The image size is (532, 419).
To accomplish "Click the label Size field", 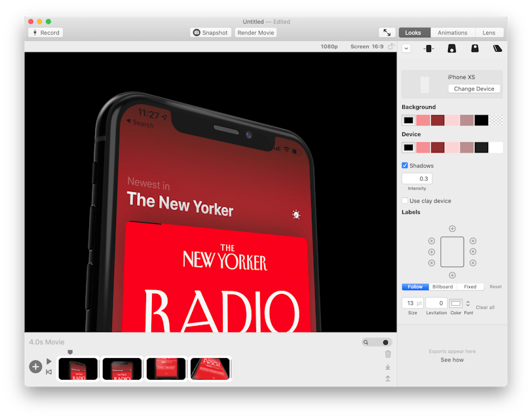I will (x=413, y=303).
